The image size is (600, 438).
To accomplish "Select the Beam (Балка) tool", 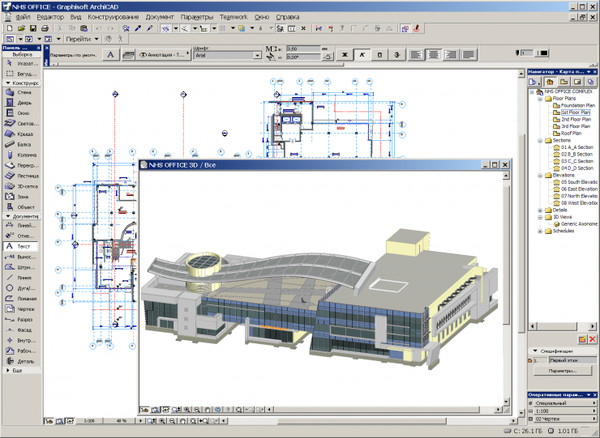I will [x=22, y=145].
